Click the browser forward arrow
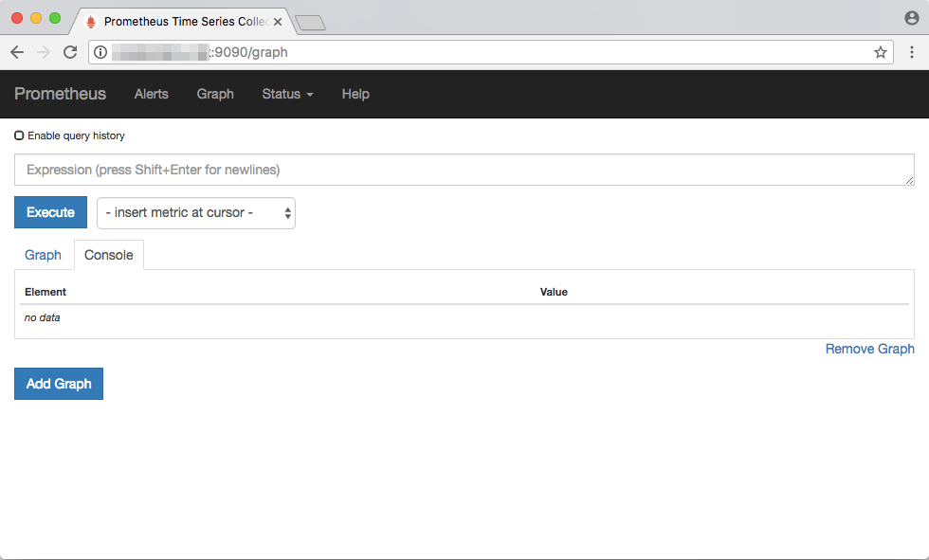 44,52
